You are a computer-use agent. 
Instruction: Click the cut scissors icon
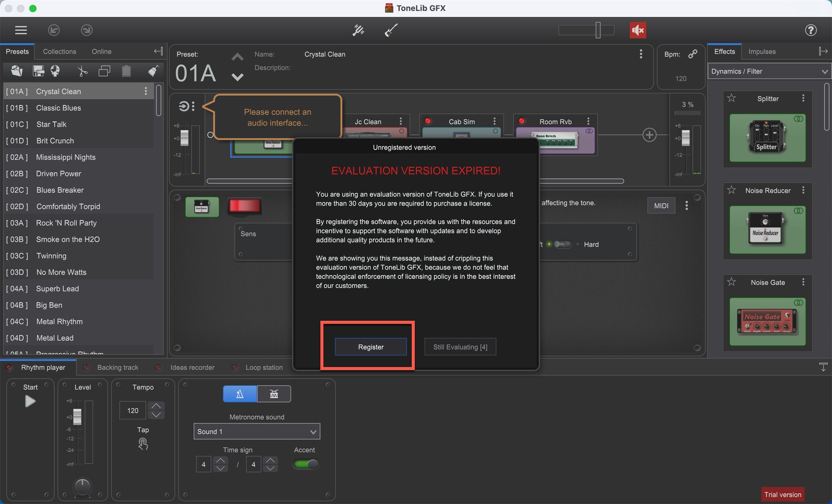82,71
